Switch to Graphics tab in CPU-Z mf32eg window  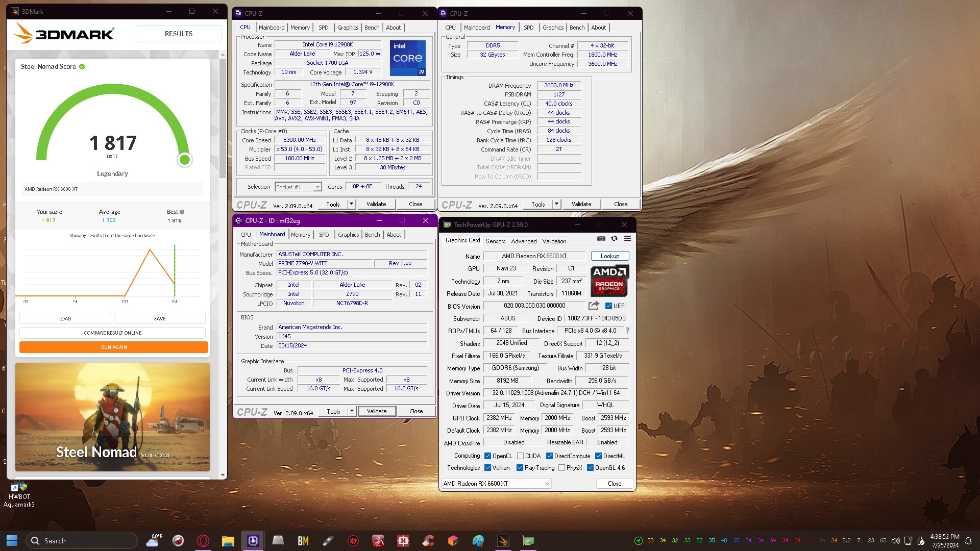(348, 235)
